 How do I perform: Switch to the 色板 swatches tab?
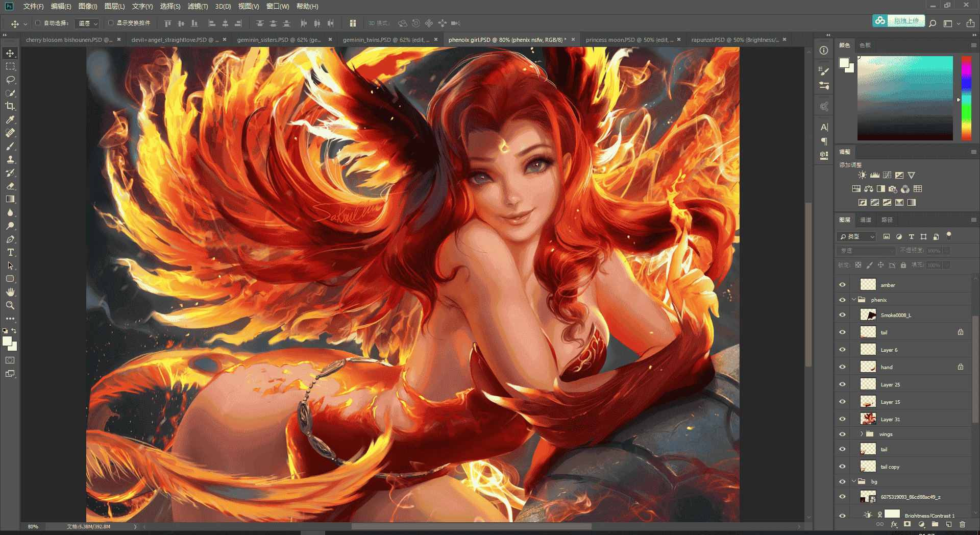click(x=865, y=45)
